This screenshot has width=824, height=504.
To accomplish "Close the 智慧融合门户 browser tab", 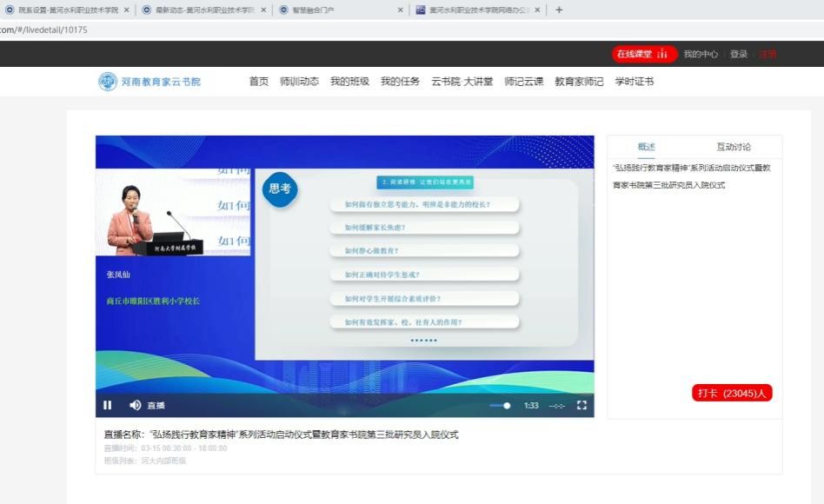I will (x=401, y=10).
